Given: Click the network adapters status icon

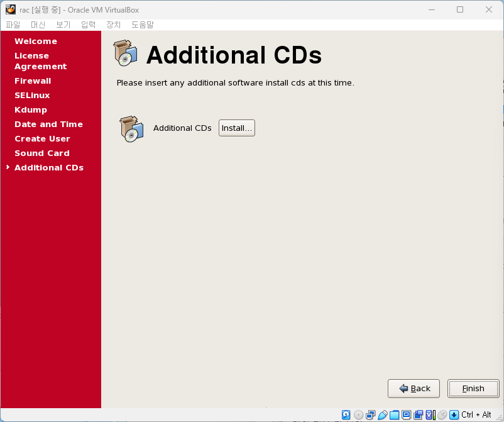Looking at the screenshot, I should pyautogui.click(x=370, y=415).
